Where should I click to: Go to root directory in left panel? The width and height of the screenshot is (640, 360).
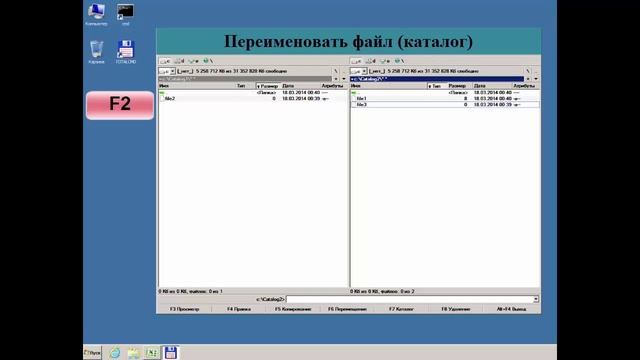coord(336,71)
